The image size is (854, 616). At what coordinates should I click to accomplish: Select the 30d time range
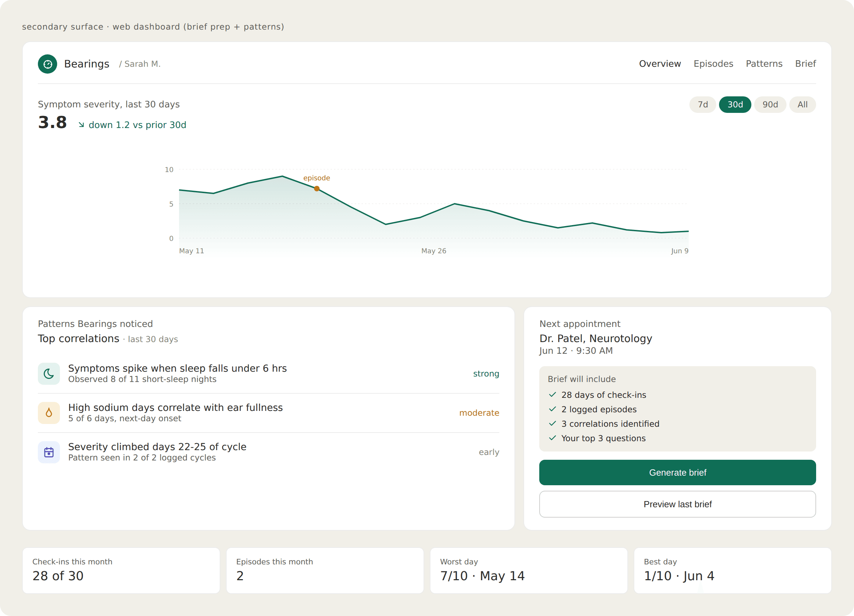coord(735,105)
